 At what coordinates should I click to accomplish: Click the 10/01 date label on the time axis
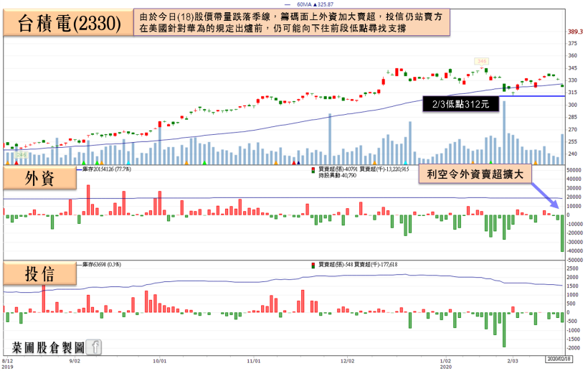[x=159, y=361]
